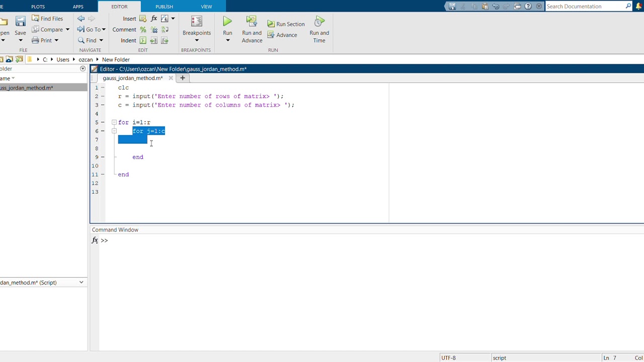Image resolution: width=644 pixels, height=362 pixels.
Task: Click the Print document button
Action: point(42,40)
